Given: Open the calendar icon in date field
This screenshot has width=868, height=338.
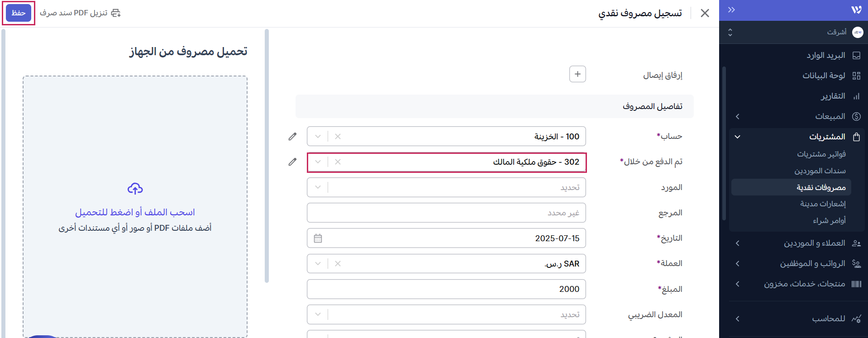Looking at the screenshot, I should [318, 238].
